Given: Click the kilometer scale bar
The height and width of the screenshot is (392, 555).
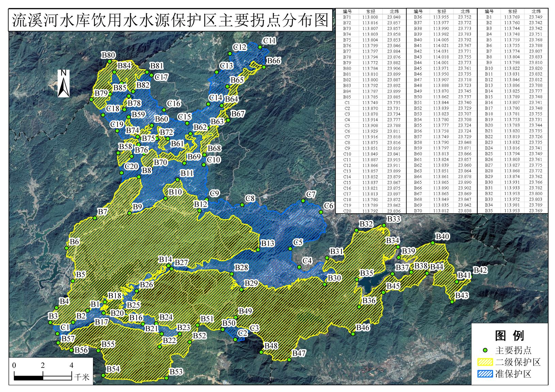Looking at the screenshot, I should pyautogui.click(x=43, y=377).
